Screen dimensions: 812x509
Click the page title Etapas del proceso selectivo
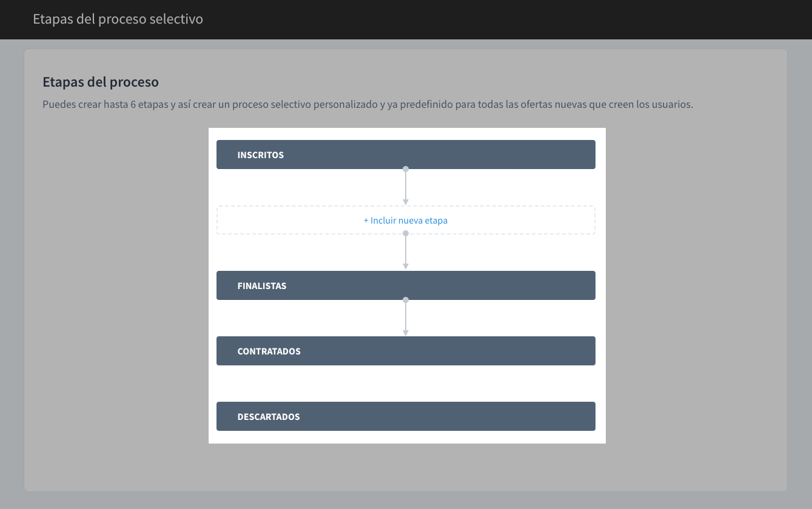click(118, 19)
